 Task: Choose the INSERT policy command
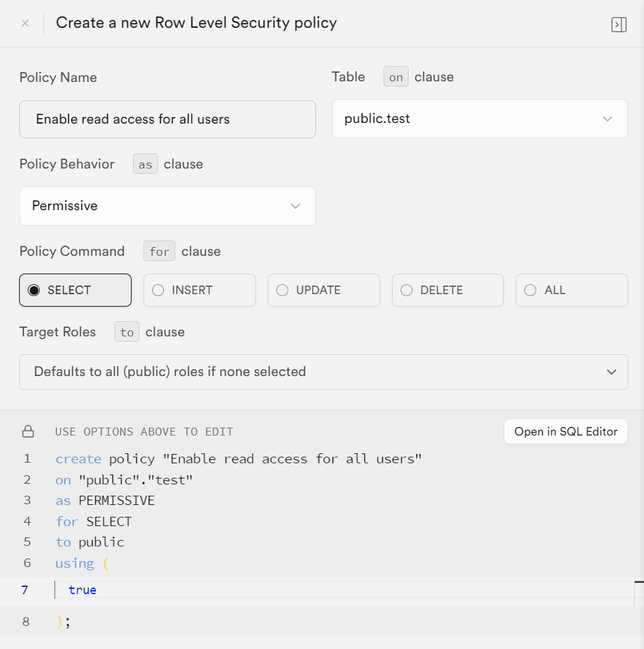coord(200,290)
